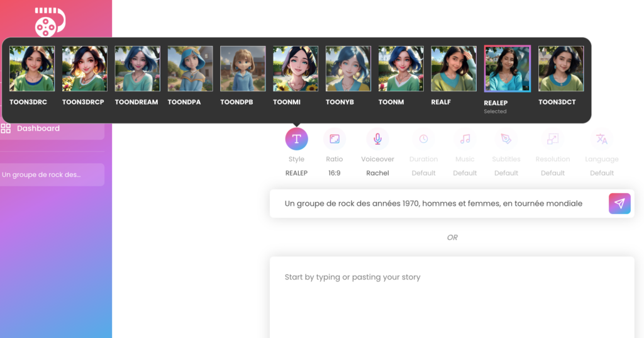Click the selected REALEP style thumbnail

click(507, 69)
